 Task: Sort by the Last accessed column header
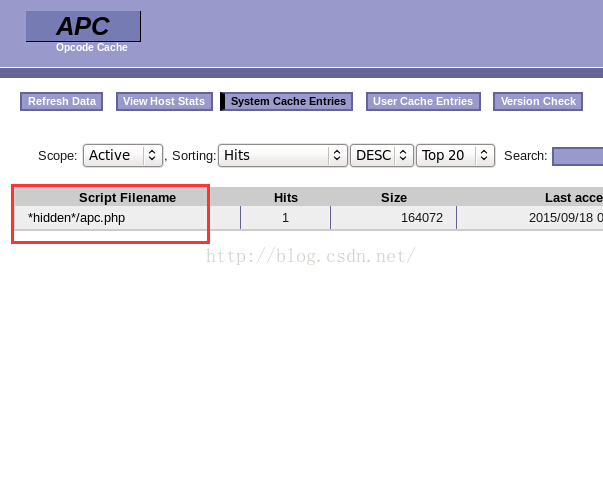[574, 198]
